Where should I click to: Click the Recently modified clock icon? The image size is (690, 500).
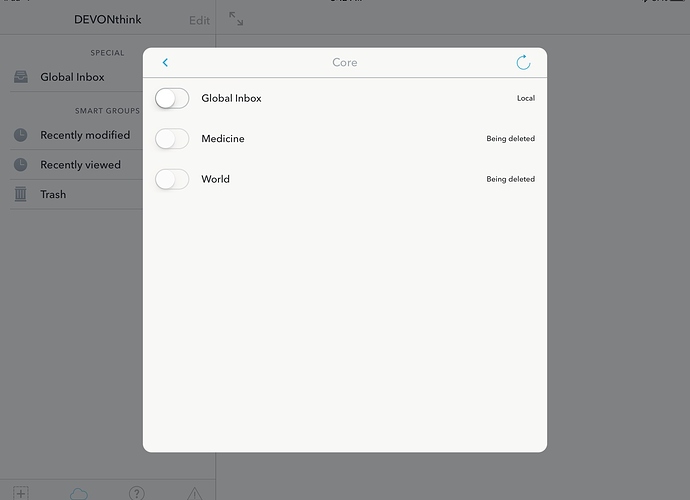(x=21, y=135)
